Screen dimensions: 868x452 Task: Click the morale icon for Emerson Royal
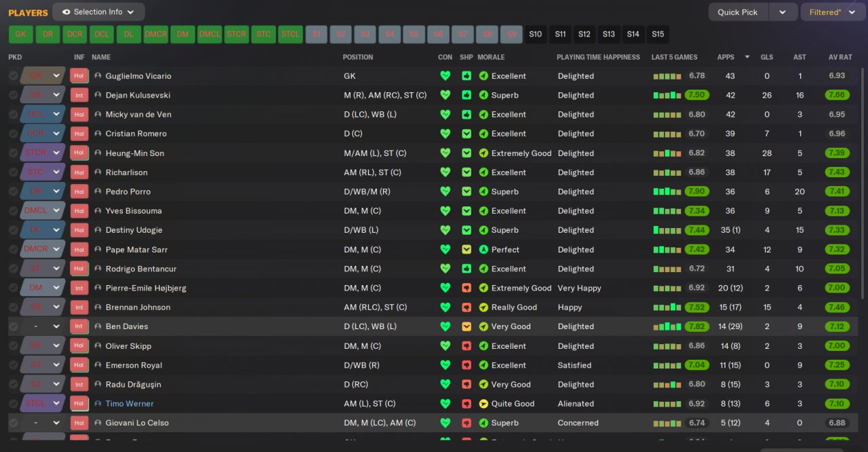[x=484, y=365]
